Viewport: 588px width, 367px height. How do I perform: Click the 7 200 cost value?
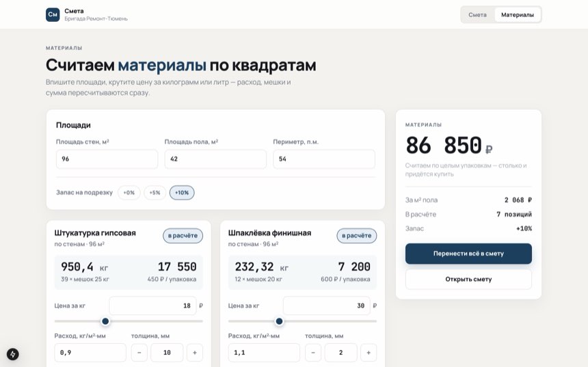[354, 267]
